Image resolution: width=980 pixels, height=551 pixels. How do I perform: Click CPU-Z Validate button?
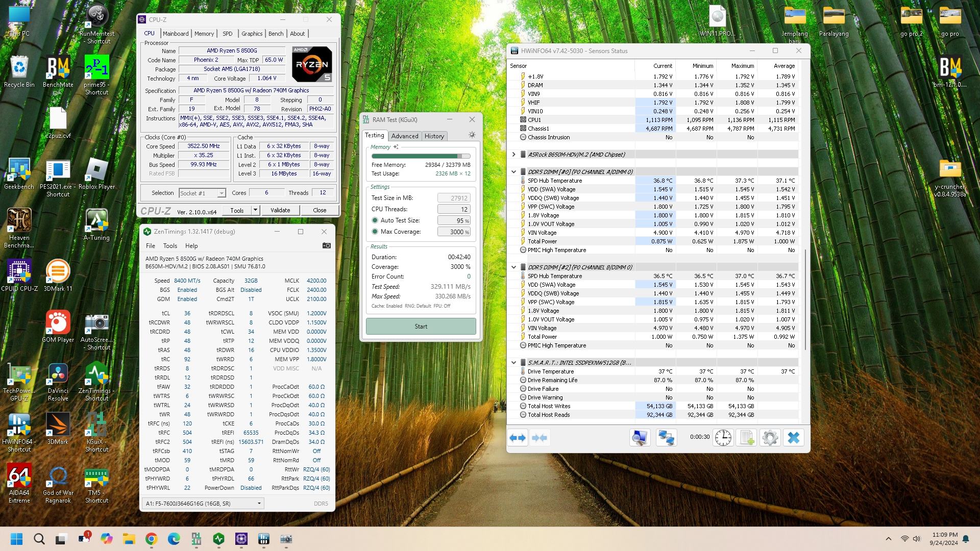280,210
